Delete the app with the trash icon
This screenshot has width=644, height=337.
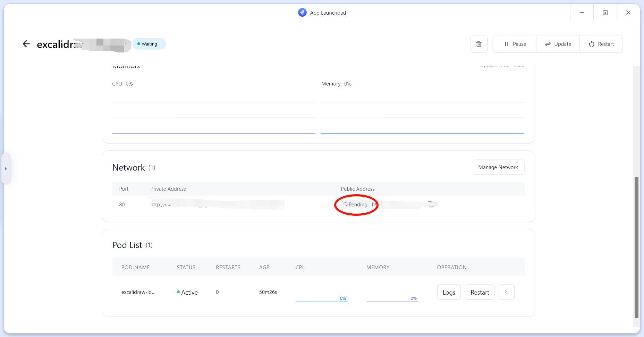pos(479,44)
